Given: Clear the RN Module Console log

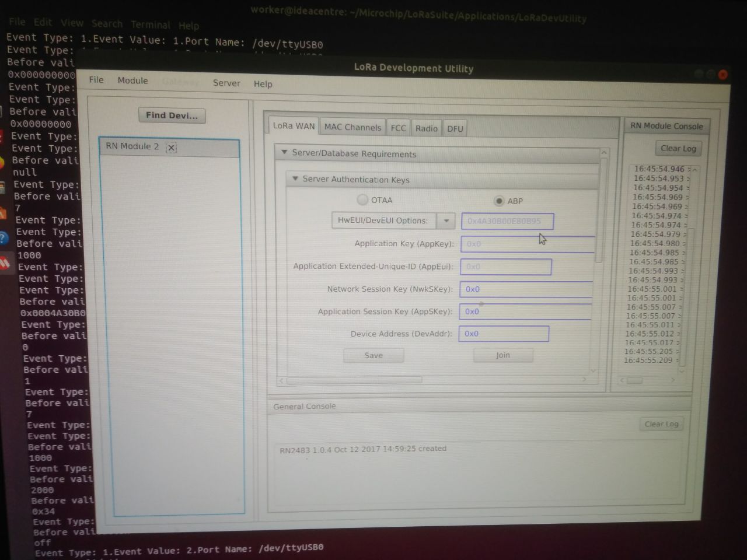Looking at the screenshot, I should tap(678, 148).
